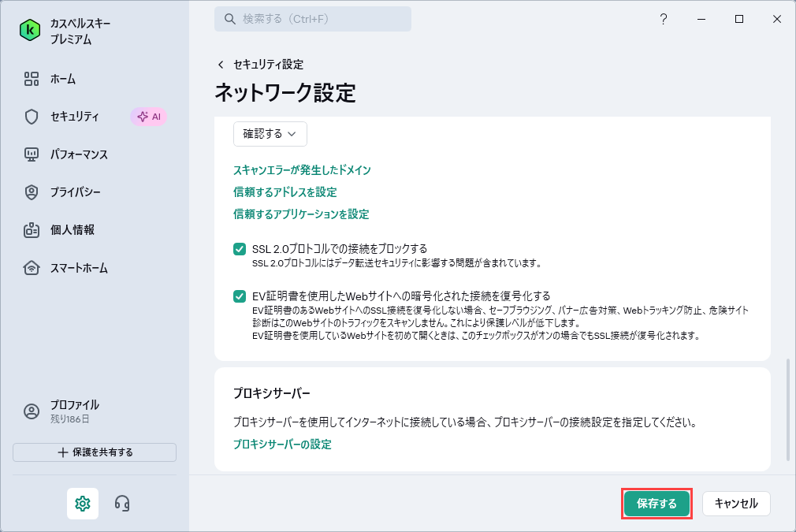Toggle EV証明書 decryption checkbox
796x532 pixels.
[240, 296]
